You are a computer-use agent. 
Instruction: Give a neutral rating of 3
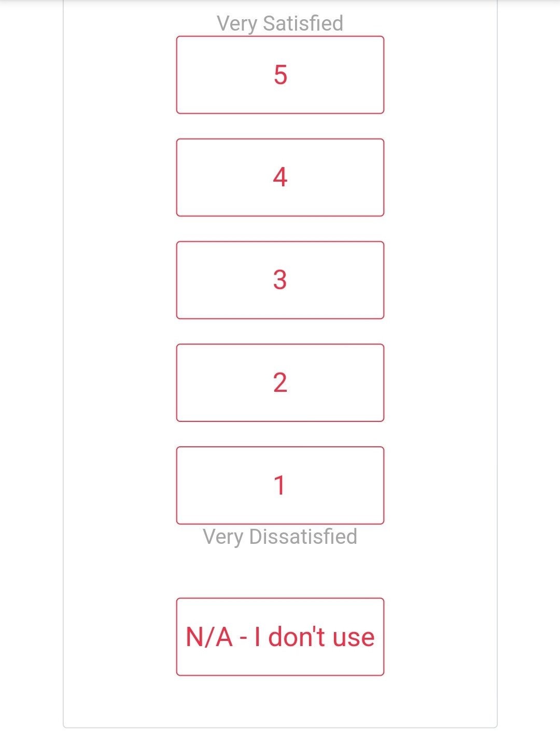[x=280, y=280]
